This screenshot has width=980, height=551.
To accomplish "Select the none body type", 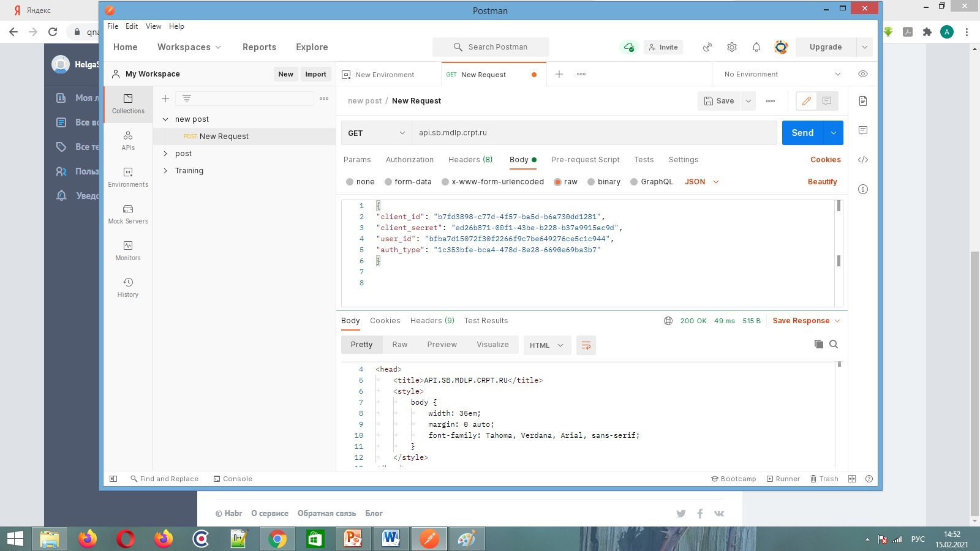I will click(350, 182).
